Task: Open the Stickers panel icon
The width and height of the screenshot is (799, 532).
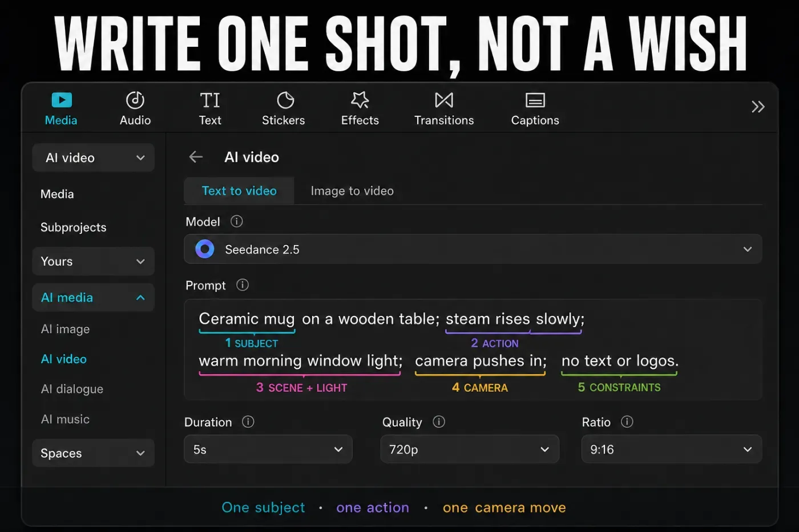Action: point(285,100)
